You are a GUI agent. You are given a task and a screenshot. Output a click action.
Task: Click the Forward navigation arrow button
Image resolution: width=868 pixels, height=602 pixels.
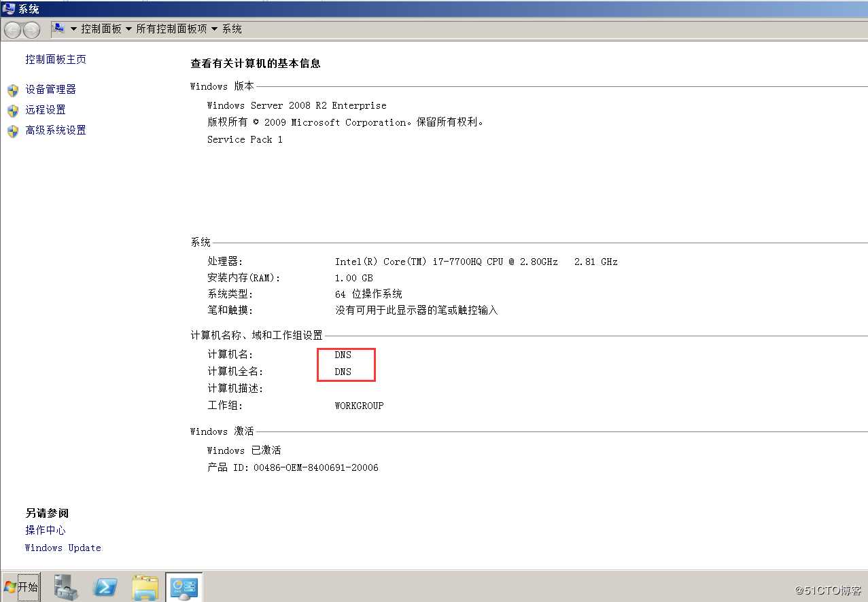pos(31,30)
